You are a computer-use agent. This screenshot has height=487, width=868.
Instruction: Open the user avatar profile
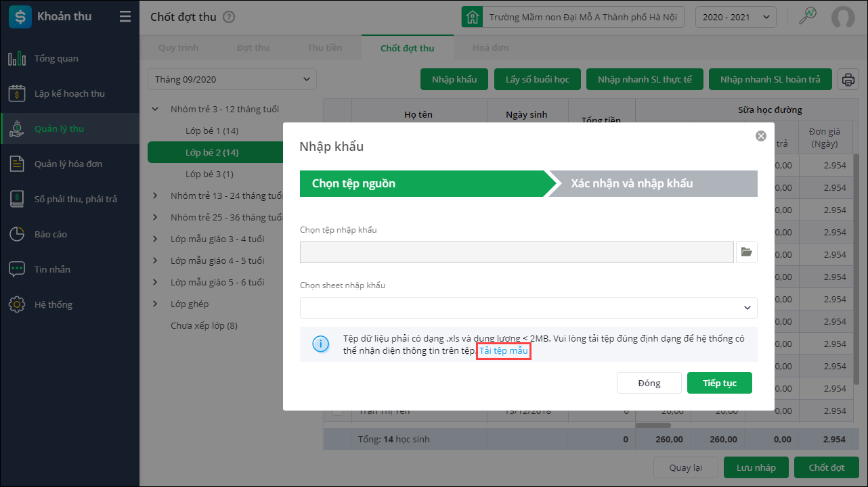(843, 17)
